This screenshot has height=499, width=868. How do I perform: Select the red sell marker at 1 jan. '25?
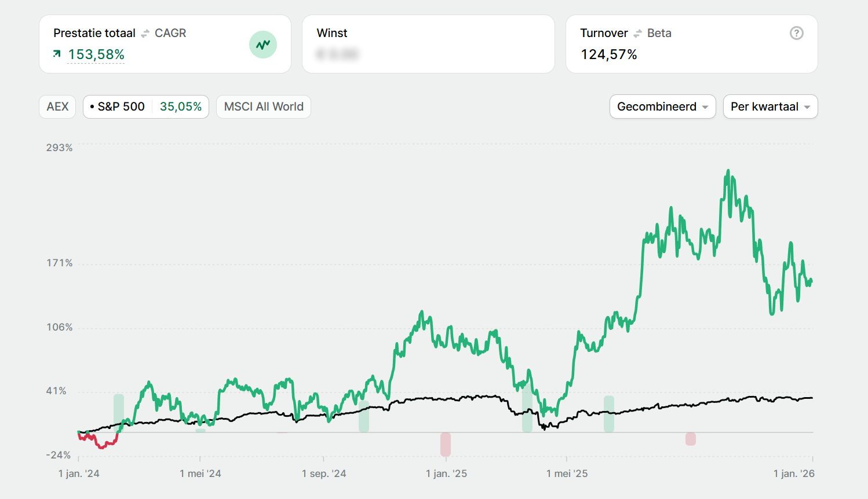coord(445,444)
